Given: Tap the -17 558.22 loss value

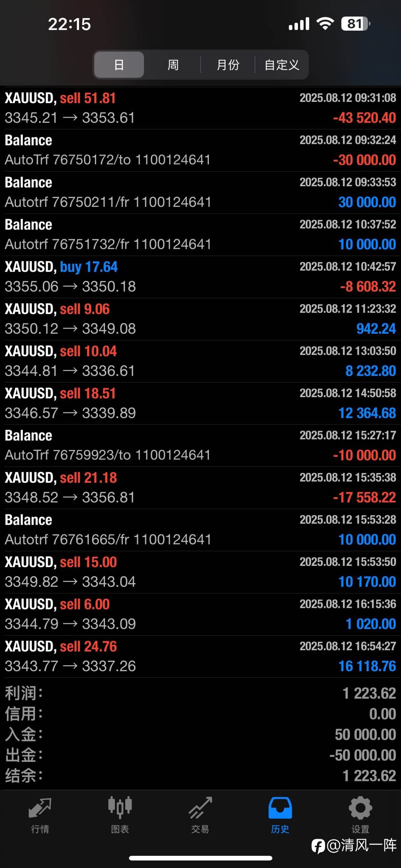Looking at the screenshot, I should tap(364, 497).
